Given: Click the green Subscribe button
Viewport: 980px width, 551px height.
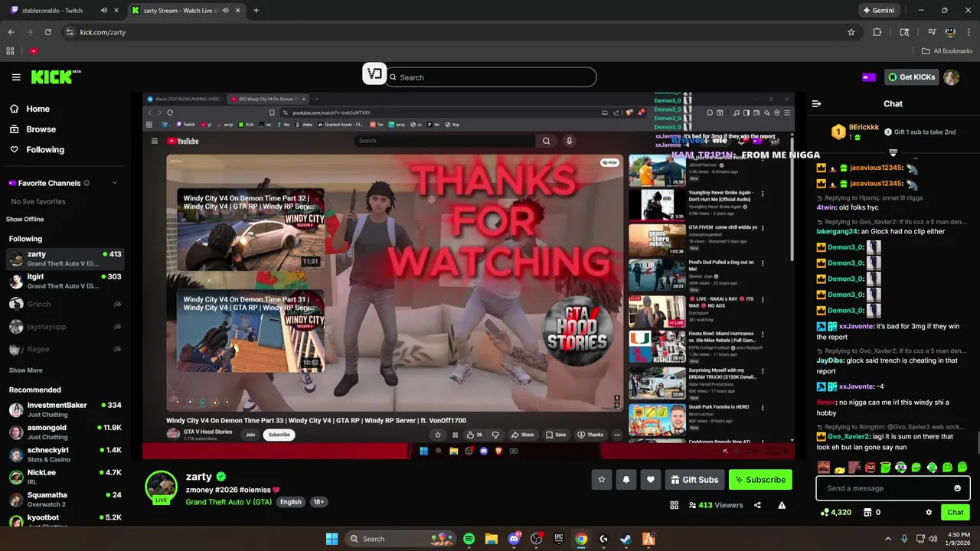Looking at the screenshot, I should (x=760, y=480).
